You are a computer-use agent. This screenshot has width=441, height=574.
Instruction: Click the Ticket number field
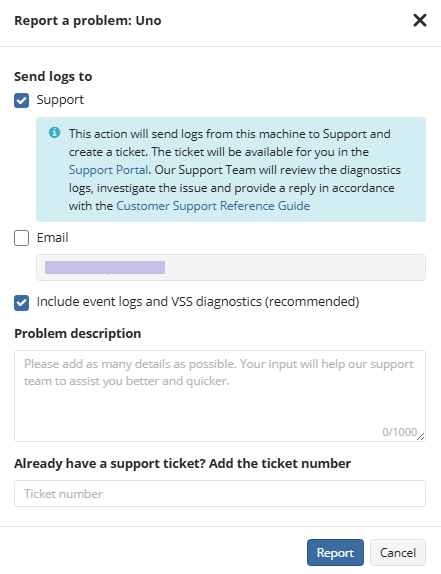pyautogui.click(x=220, y=493)
